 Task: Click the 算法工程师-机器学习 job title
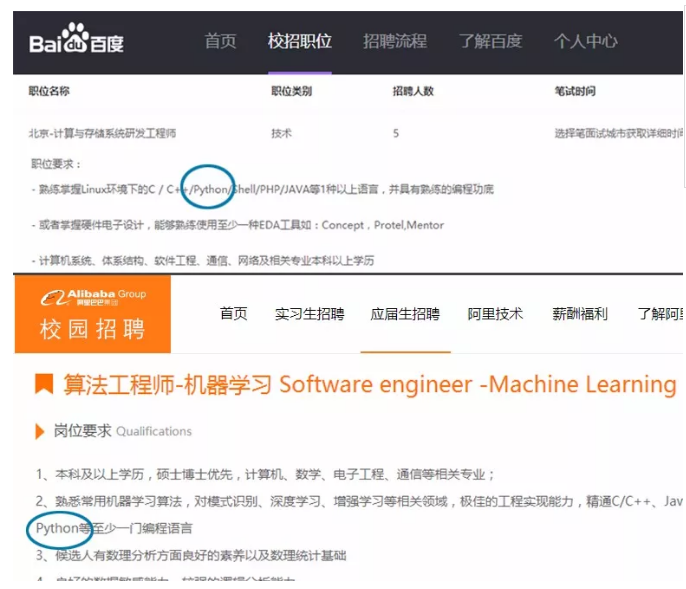tap(370, 385)
